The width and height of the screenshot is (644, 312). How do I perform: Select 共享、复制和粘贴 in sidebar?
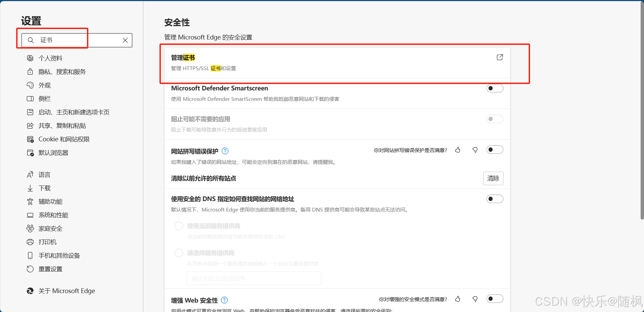(x=62, y=126)
